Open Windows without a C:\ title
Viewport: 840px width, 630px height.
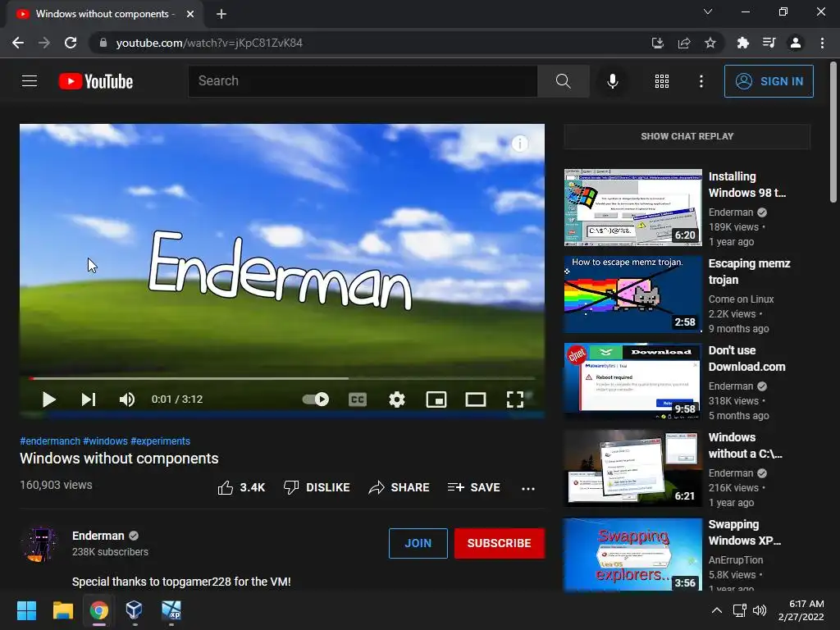click(745, 445)
